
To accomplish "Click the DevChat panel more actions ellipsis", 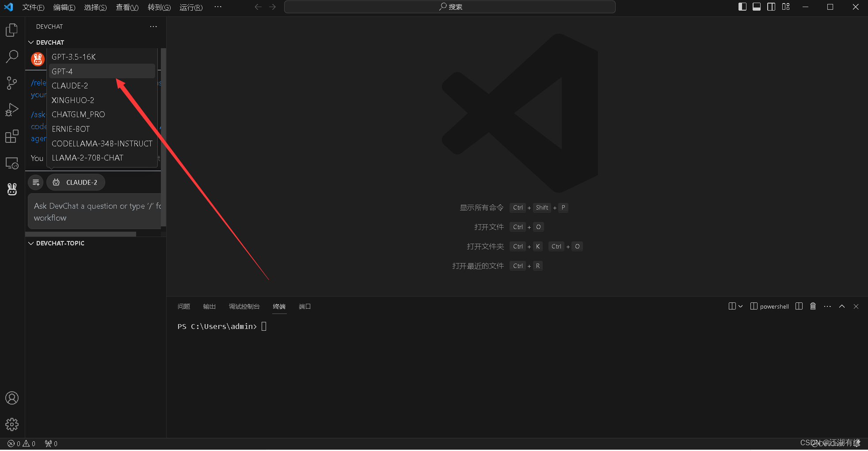I will [x=153, y=27].
